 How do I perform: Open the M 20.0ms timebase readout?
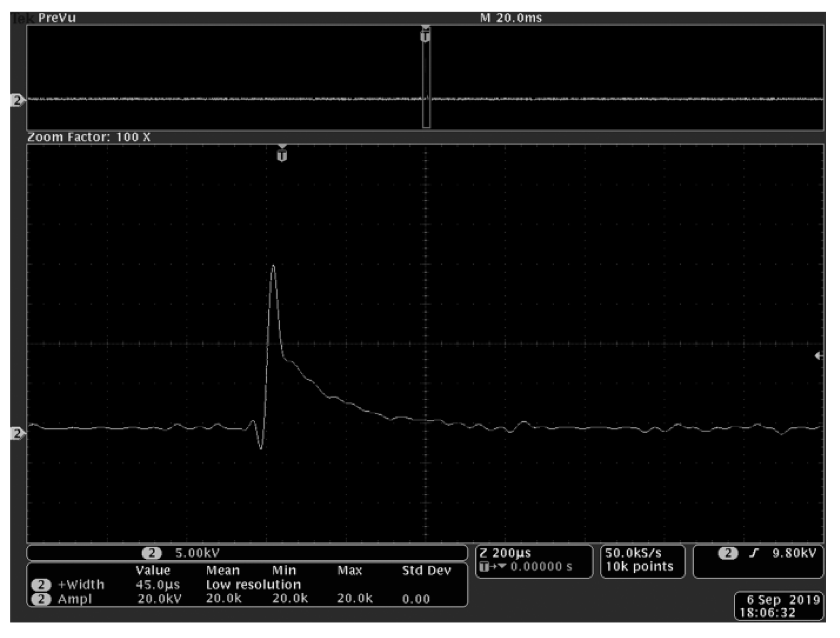[511, 18]
